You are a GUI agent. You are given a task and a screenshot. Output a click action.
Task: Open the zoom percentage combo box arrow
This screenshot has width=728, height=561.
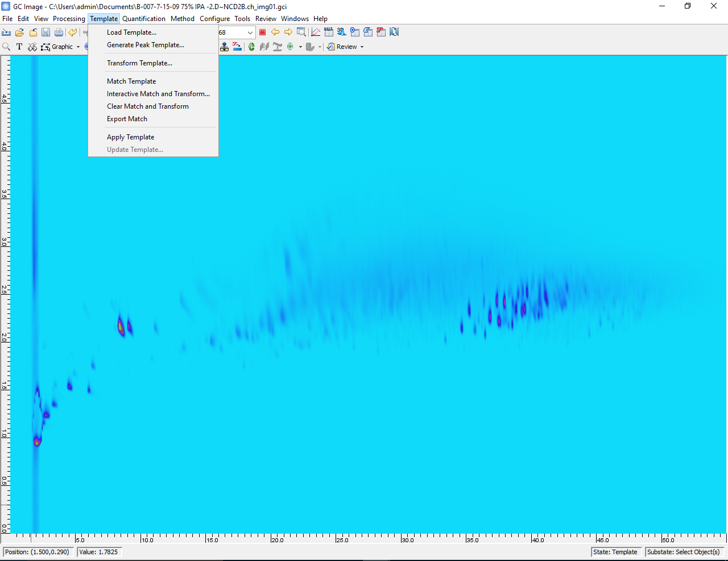(250, 32)
